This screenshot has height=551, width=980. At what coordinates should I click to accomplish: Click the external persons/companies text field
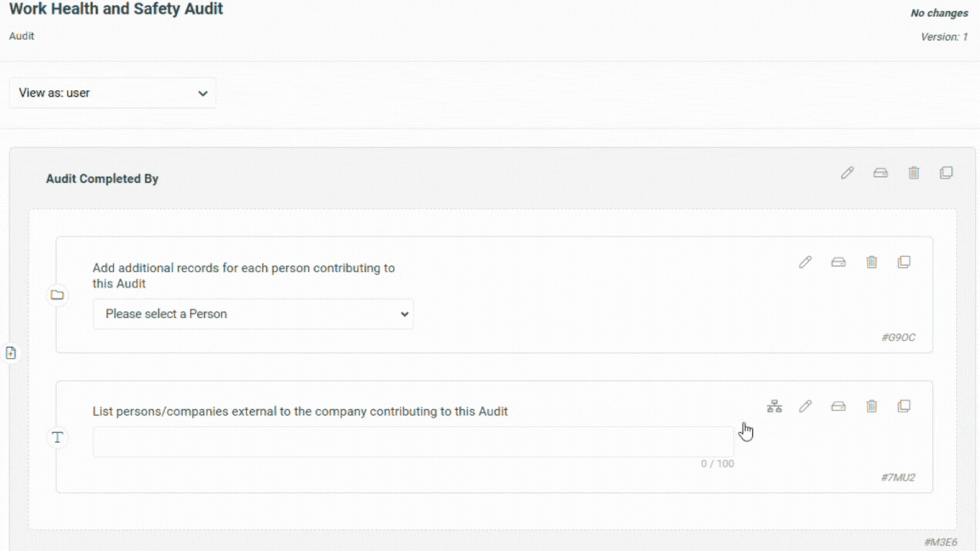(413, 441)
